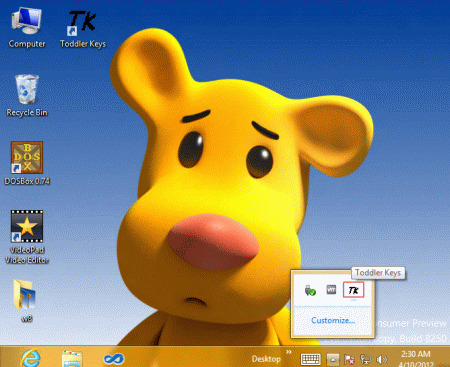Click the Desktop toolbar label on taskbar
Image resolution: width=450 pixels, height=367 pixels.
266,359
